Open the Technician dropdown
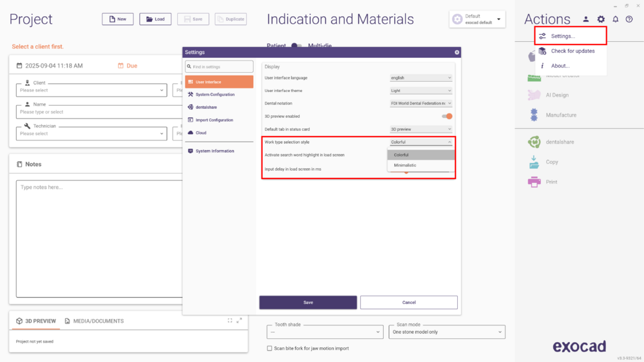The image size is (644, 362). 91,133
